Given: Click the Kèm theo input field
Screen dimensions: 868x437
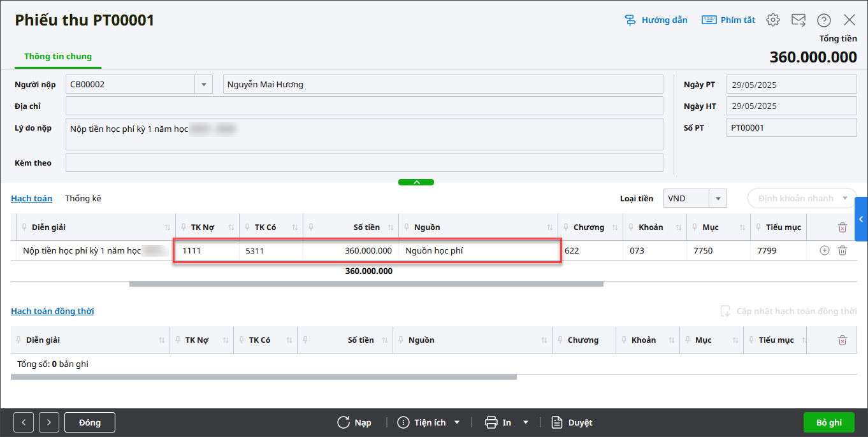Looking at the screenshot, I should coord(364,162).
